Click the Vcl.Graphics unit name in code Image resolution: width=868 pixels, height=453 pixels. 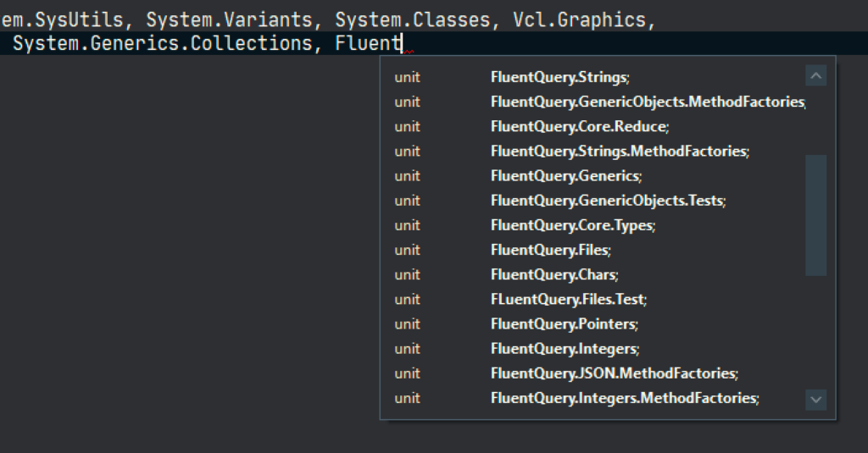(580, 20)
